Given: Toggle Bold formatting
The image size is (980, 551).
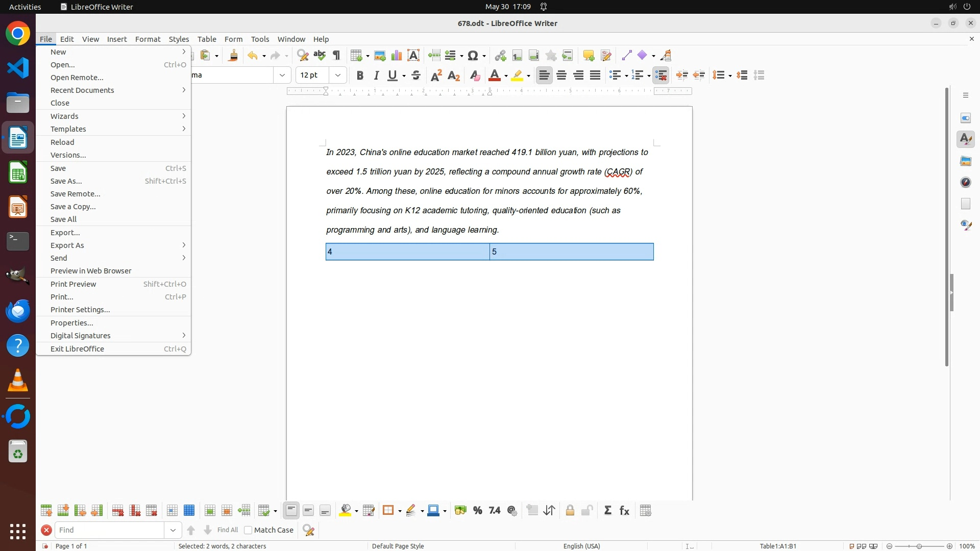Looking at the screenshot, I should click(x=360, y=76).
